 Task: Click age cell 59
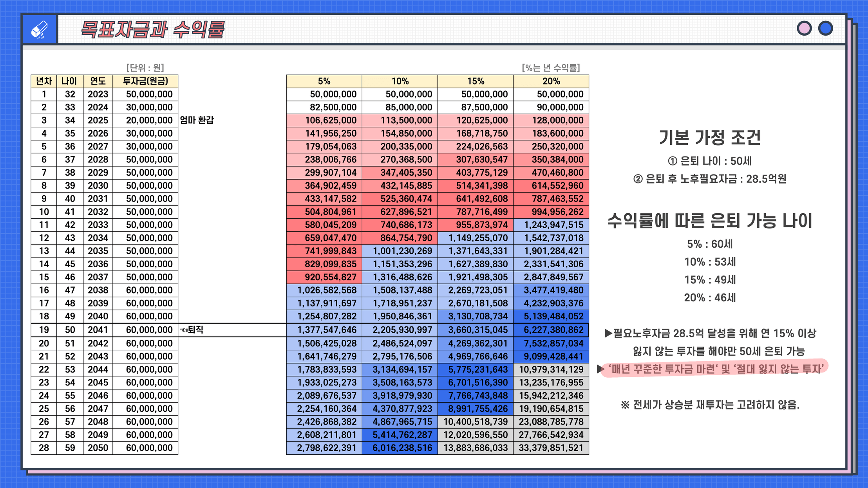(70, 448)
